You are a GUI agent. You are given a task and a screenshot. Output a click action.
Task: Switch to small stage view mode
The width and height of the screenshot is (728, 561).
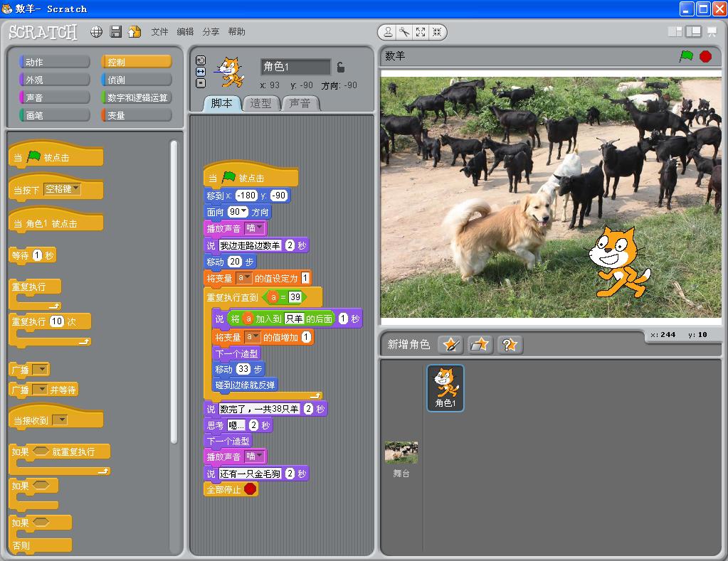[675, 32]
